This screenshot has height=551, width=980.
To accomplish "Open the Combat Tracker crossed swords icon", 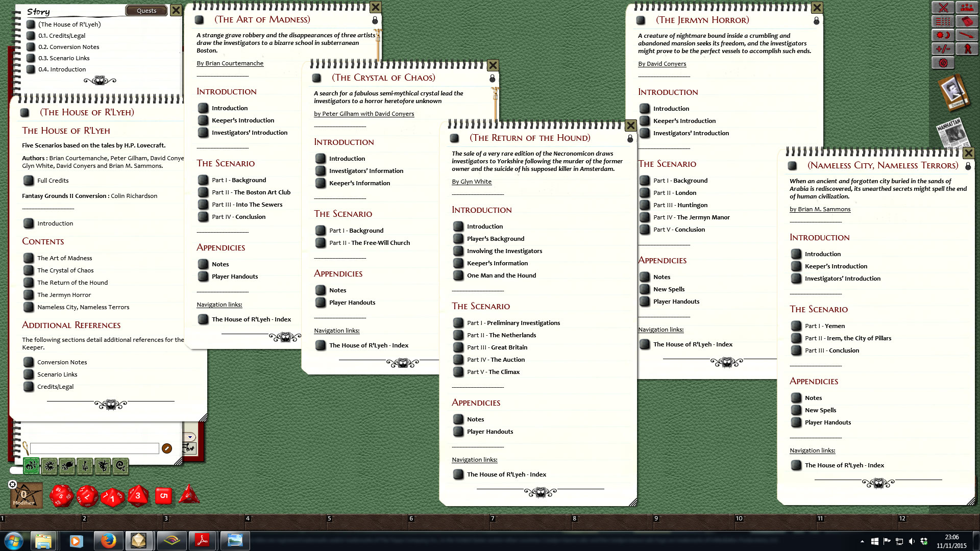I will tap(944, 7).
